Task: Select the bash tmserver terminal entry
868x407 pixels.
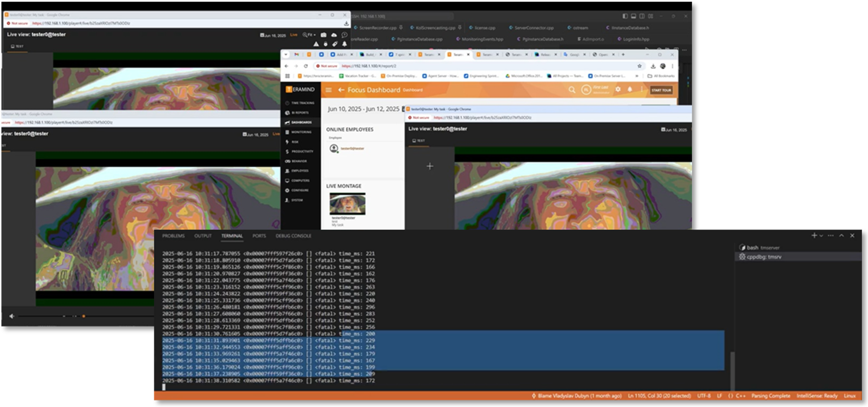Action: 798,248
